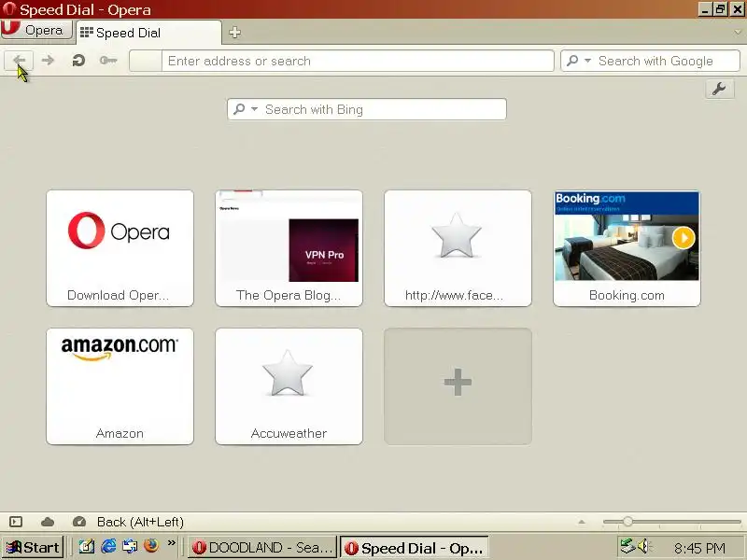
Task: Click the address bar page badge
Action: point(146,61)
